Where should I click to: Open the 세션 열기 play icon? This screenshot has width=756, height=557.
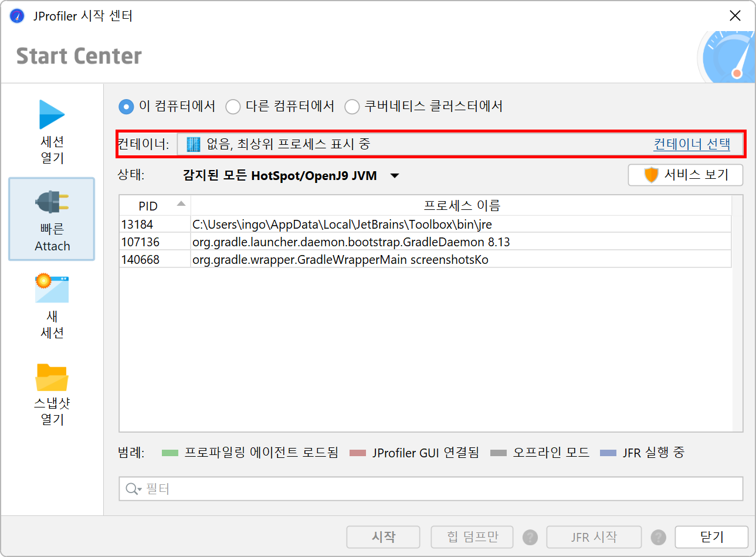tap(52, 114)
